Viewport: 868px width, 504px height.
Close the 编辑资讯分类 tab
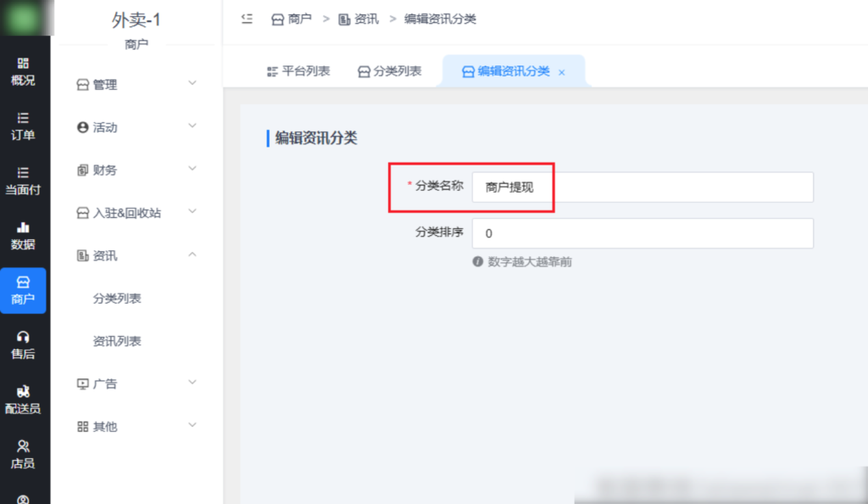(x=561, y=73)
